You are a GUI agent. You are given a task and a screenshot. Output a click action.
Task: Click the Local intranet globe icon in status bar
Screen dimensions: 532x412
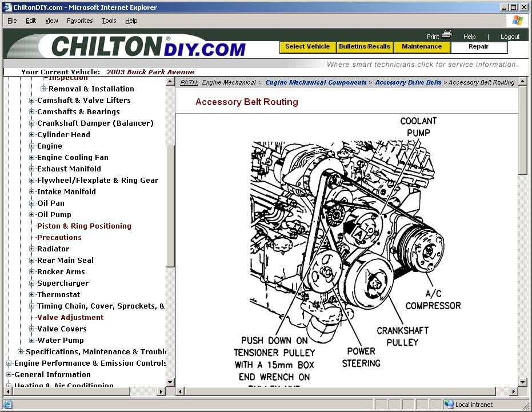point(449,404)
